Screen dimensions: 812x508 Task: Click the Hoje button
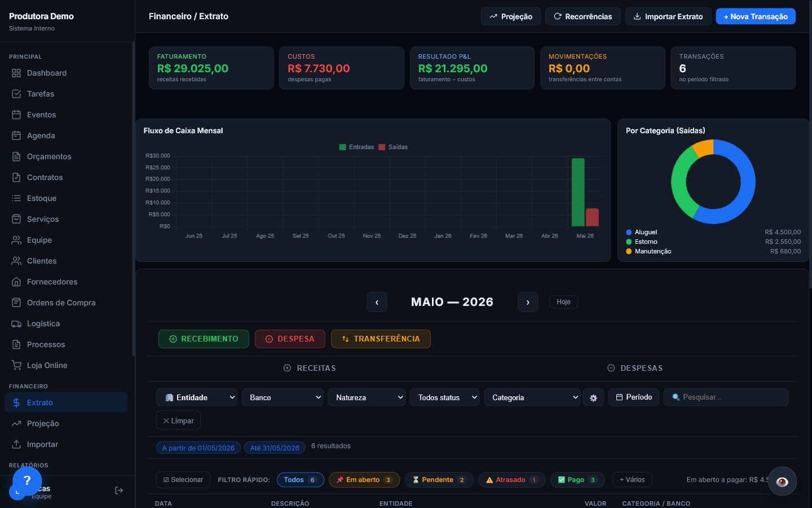point(563,302)
